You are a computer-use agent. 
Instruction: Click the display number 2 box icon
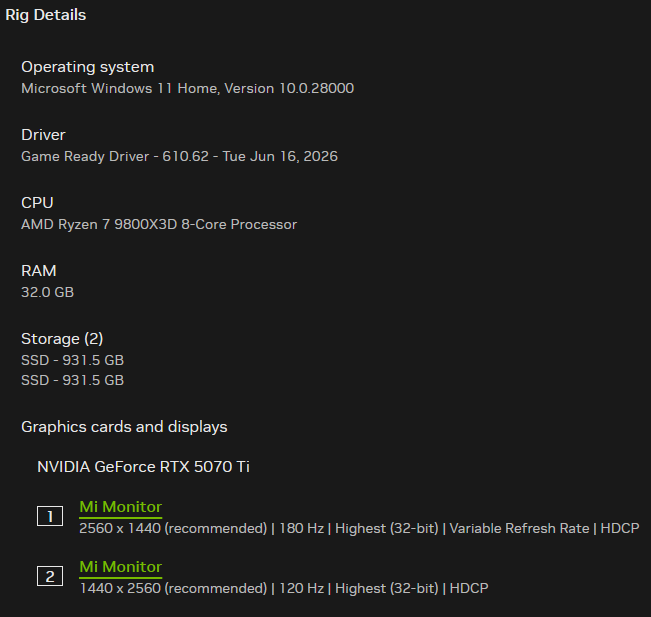tap(50, 576)
